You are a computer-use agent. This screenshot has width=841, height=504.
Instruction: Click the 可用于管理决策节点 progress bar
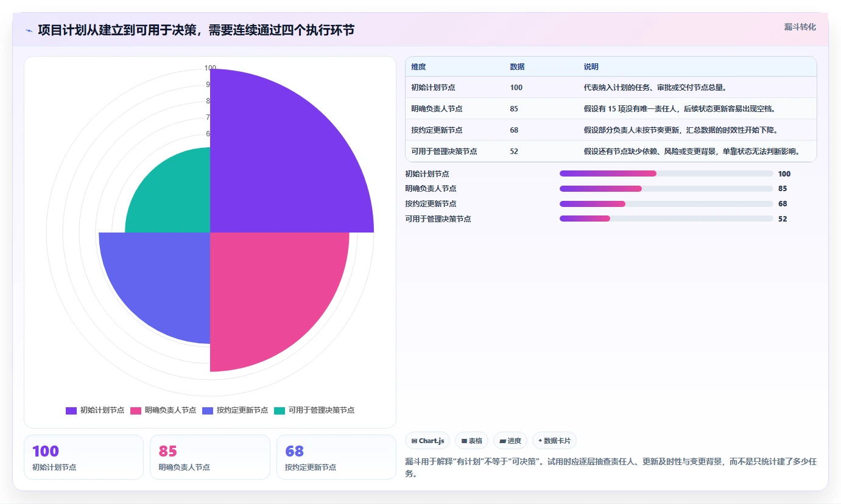coord(666,219)
